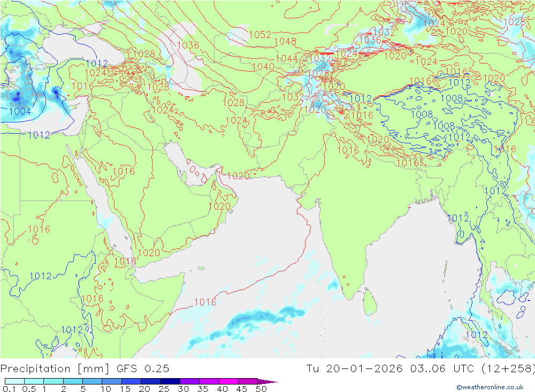Click the legend scale value '0.5'
The height and width of the screenshot is (392, 535).
coord(29,389)
